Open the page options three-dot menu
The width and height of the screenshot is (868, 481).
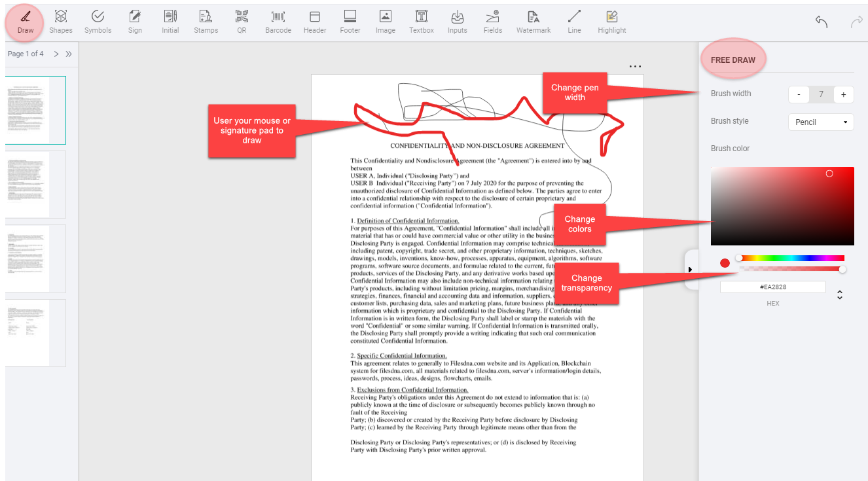[x=635, y=66]
